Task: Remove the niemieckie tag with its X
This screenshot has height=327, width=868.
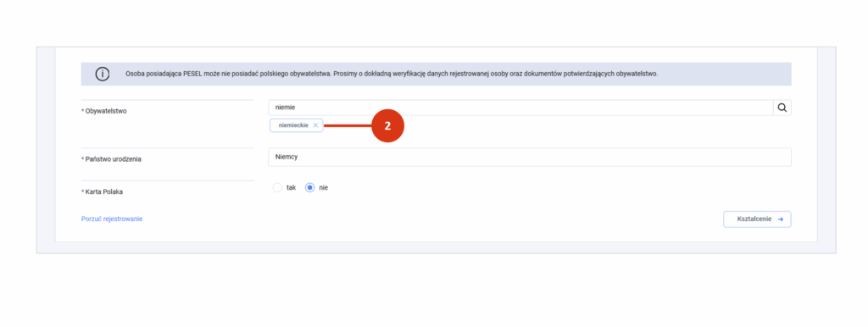Action: pos(315,125)
